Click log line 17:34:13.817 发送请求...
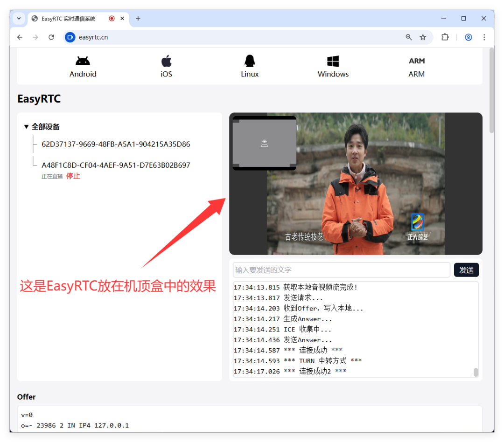This screenshot has height=442, width=504. [278, 298]
